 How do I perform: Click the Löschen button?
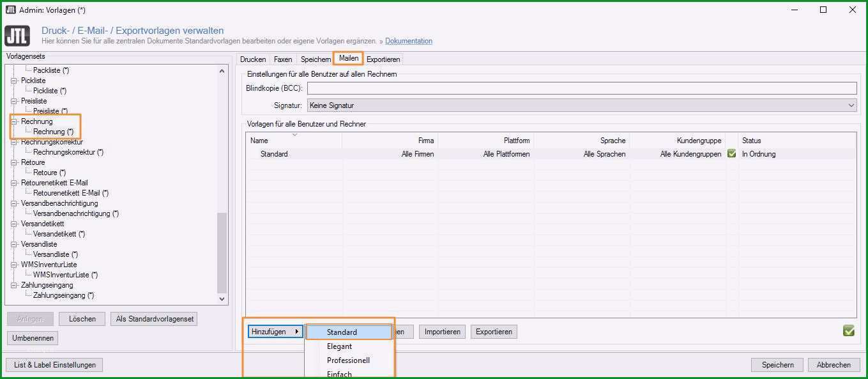82,319
